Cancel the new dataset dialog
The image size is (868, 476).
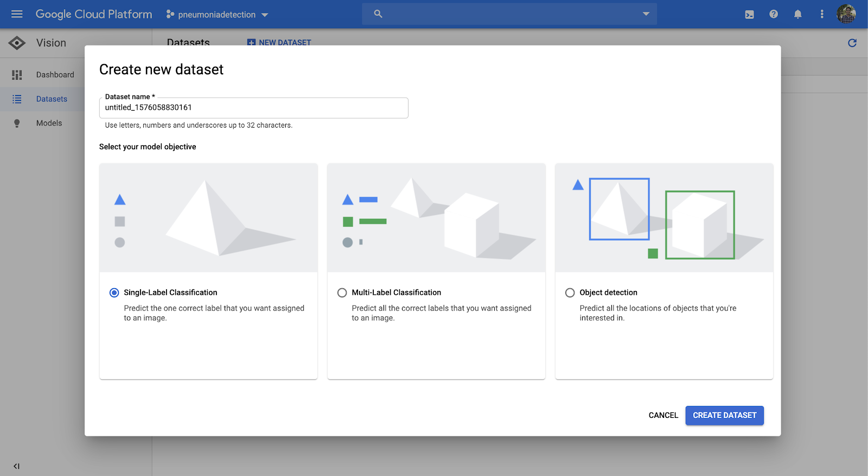663,415
